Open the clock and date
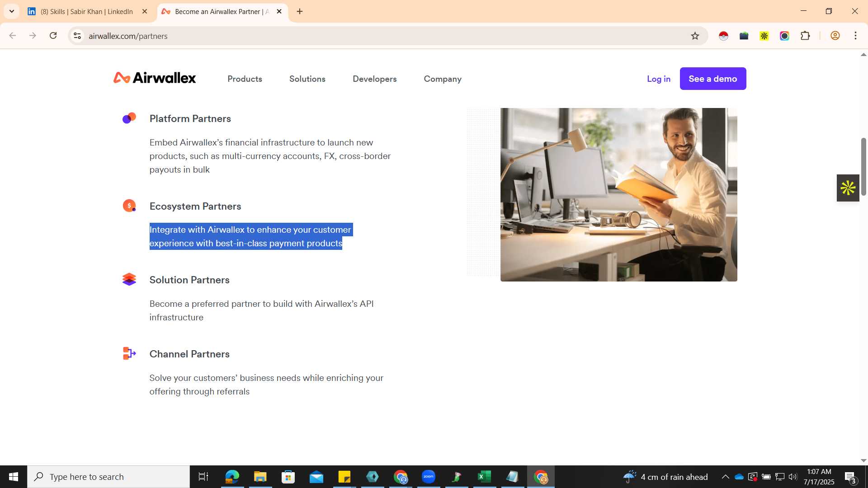 [819, 477]
